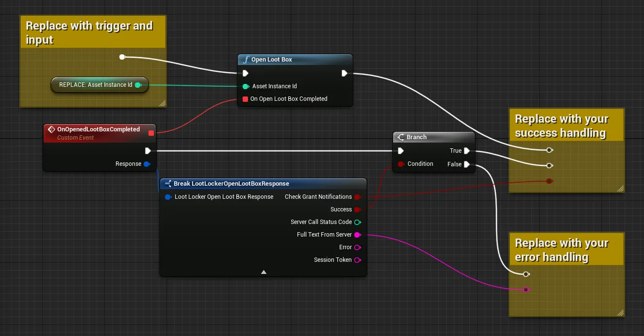The width and height of the screenshot is (644, 336).
Task: Click the Branch True output pin
Action: pyautogui.click(x=466, y=151)
